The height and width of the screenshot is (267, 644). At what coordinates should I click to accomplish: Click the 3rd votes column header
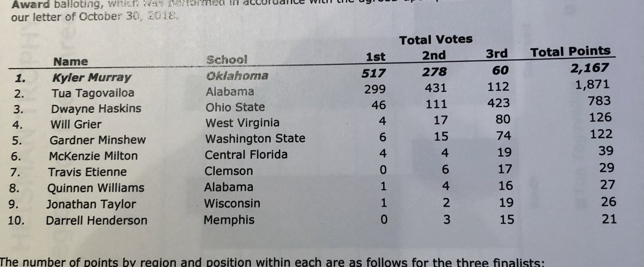[x=495, y=54]
